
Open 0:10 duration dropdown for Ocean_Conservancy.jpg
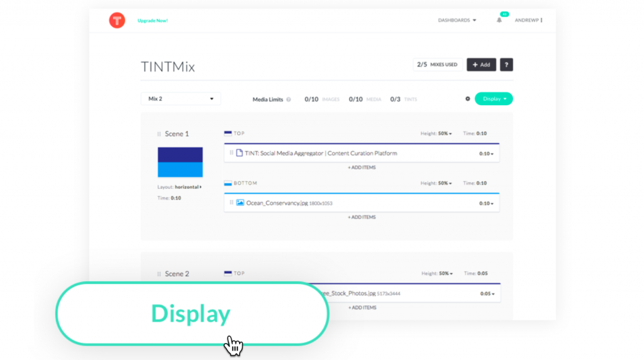[x=486, y=203]
